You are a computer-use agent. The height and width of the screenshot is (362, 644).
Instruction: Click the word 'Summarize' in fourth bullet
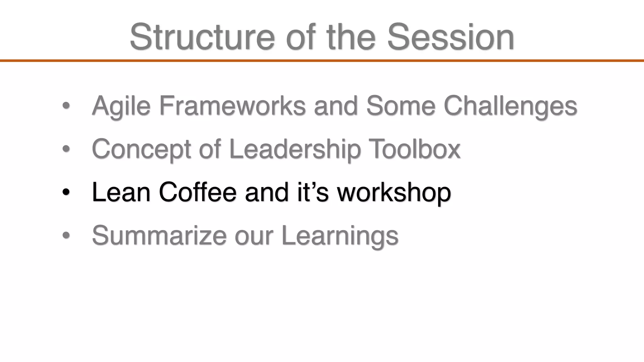point(159,235)
